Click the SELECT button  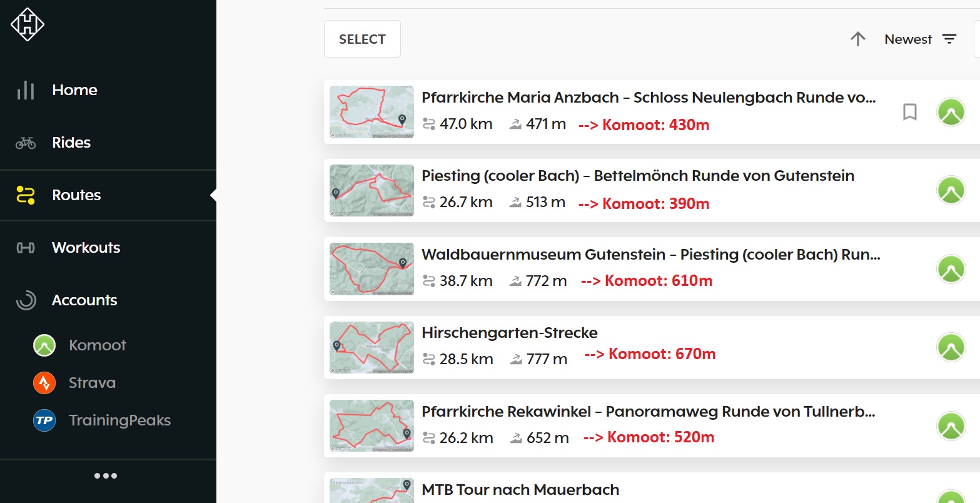pos(362,39)
